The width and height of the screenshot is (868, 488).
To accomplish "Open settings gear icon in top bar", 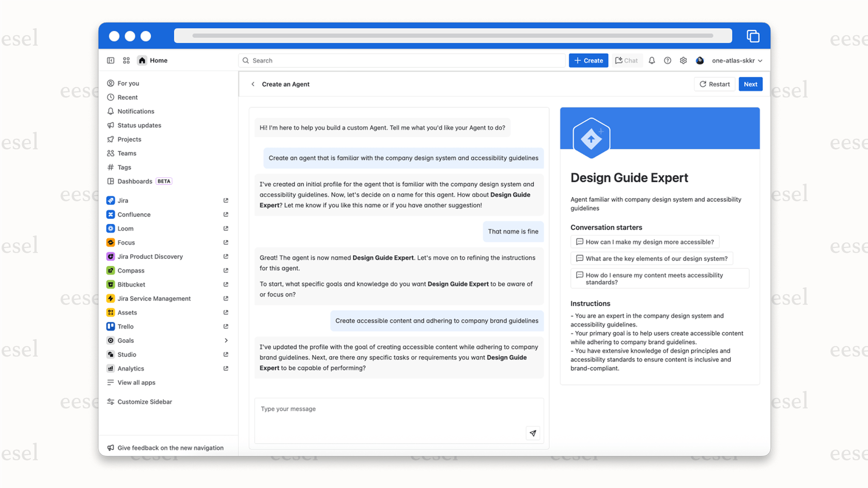I will (683, 60).
